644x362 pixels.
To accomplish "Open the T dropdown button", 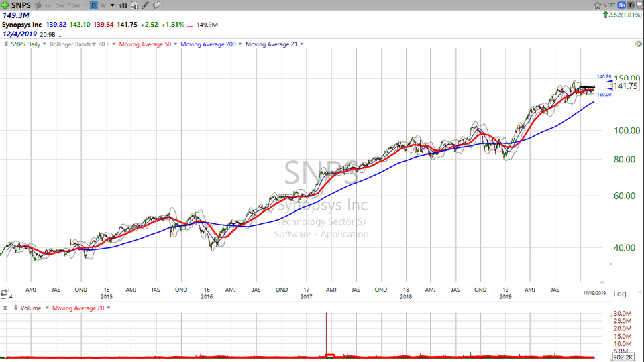I will point(631,5).
